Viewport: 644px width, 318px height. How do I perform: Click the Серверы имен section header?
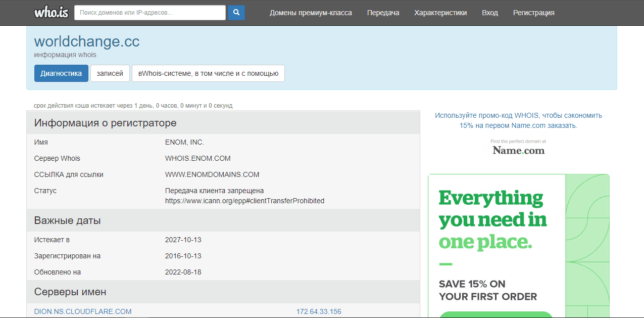point(70,292)
